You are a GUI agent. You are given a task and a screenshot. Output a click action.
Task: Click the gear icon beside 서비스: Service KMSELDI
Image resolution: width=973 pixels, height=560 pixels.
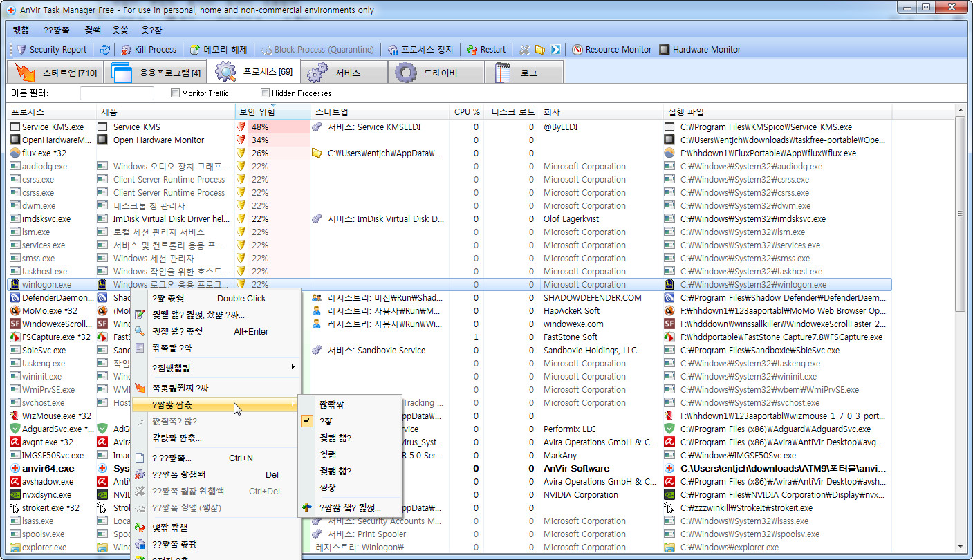pos(317,127)
